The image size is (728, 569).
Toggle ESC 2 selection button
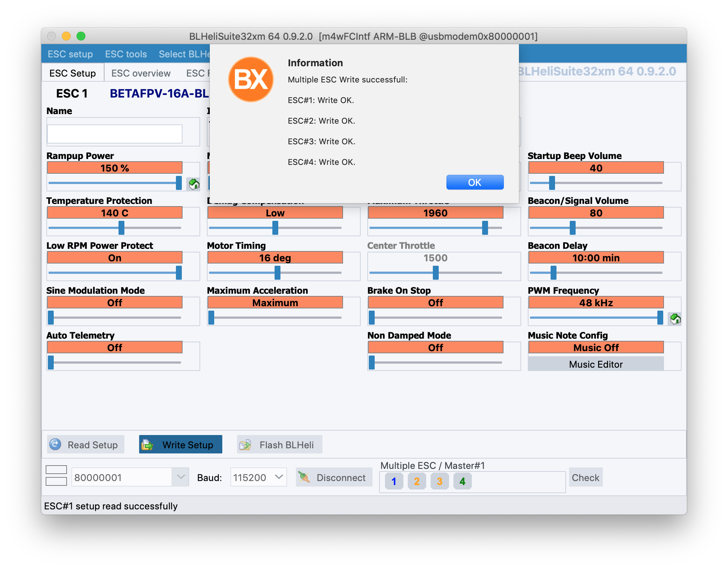pyautogui.click(x=417, y=481)
